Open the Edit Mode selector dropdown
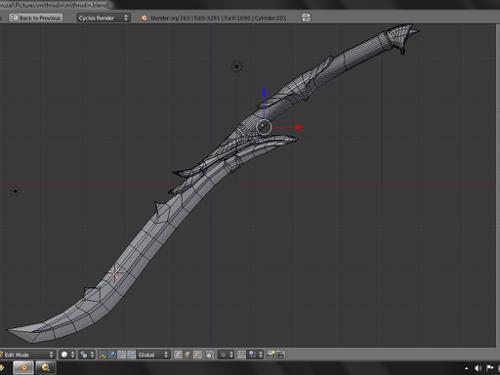The image size is (500, 375). [x=28, y=355]
